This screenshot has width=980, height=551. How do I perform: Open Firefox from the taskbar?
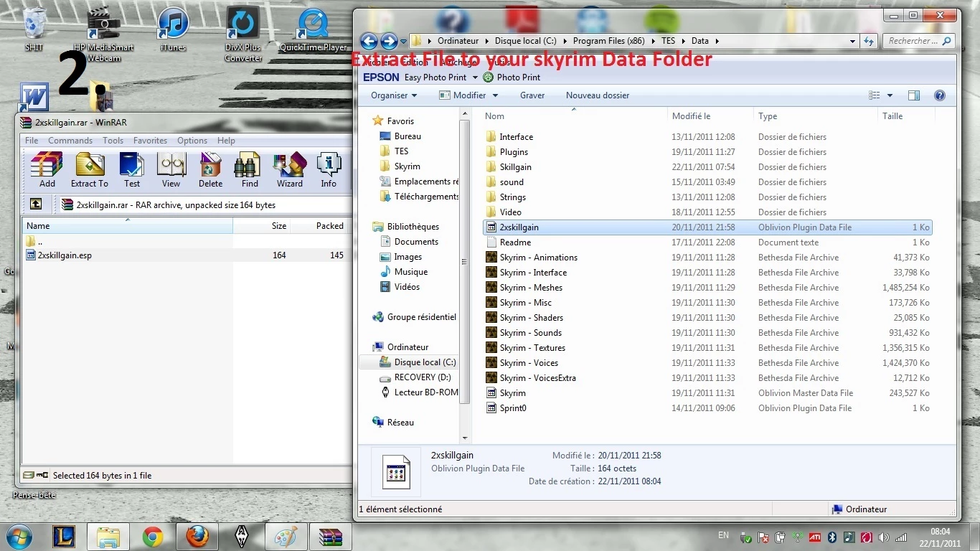pos(197,537)
